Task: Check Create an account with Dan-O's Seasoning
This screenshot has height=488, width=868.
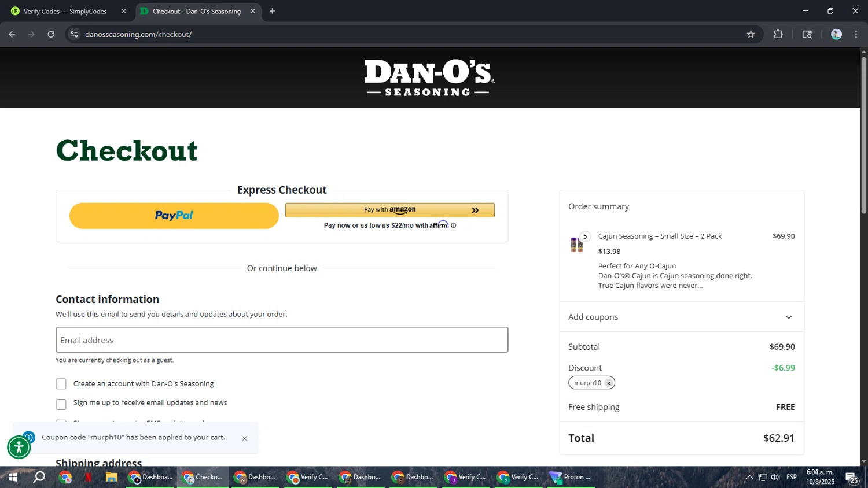Action: [x=61, y=384]
